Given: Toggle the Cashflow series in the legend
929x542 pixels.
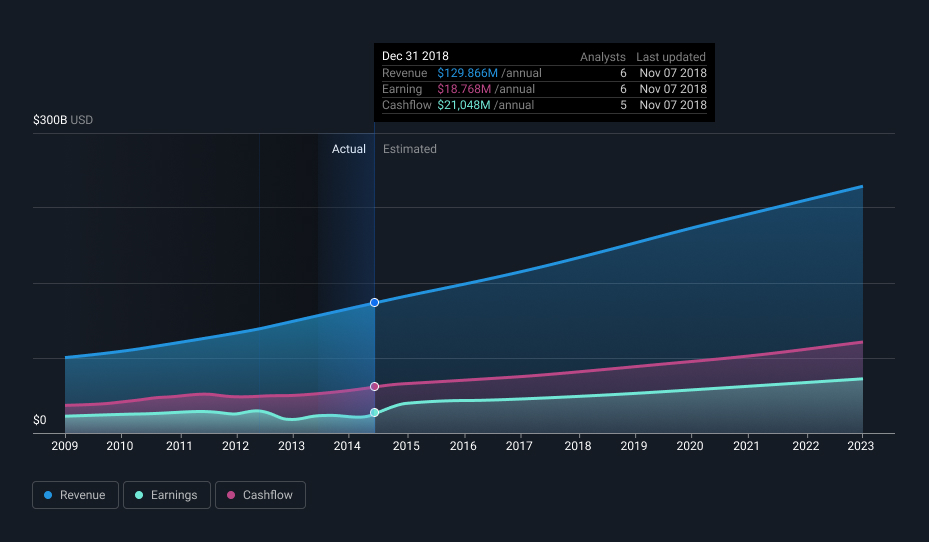Looking at the screenshot, I should 260,495.
